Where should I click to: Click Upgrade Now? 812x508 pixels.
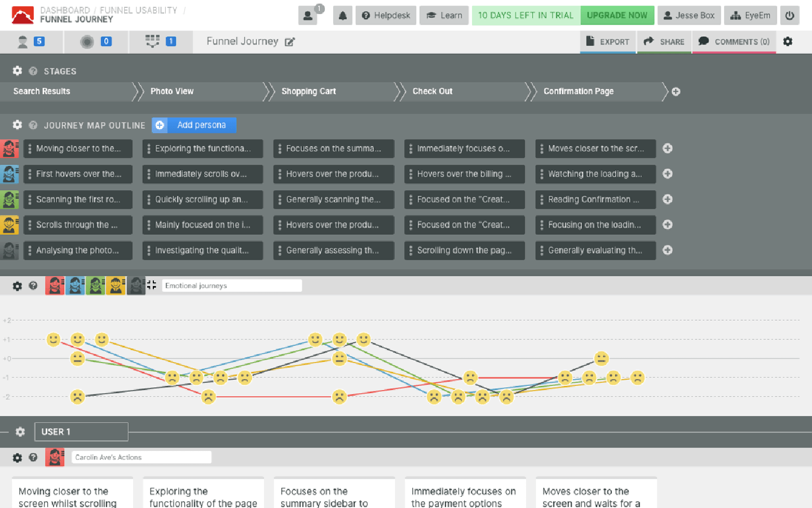coord(617,15)
